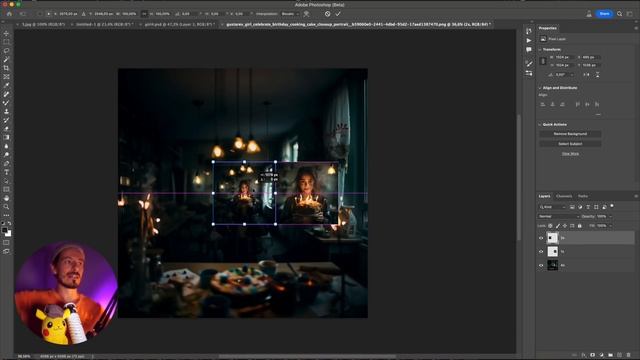Switch to the Paths tab
This screenshot has height=360, width=640.
coord(583,196)
